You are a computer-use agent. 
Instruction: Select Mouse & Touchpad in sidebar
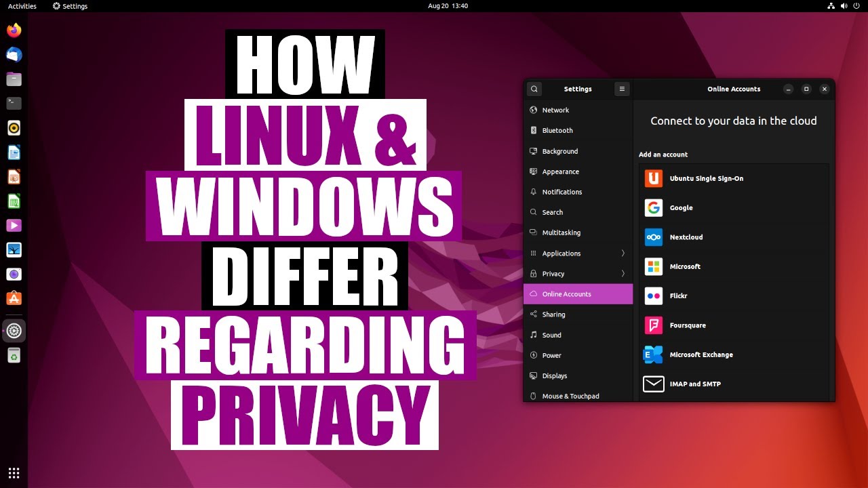click(x=578, y=396)
